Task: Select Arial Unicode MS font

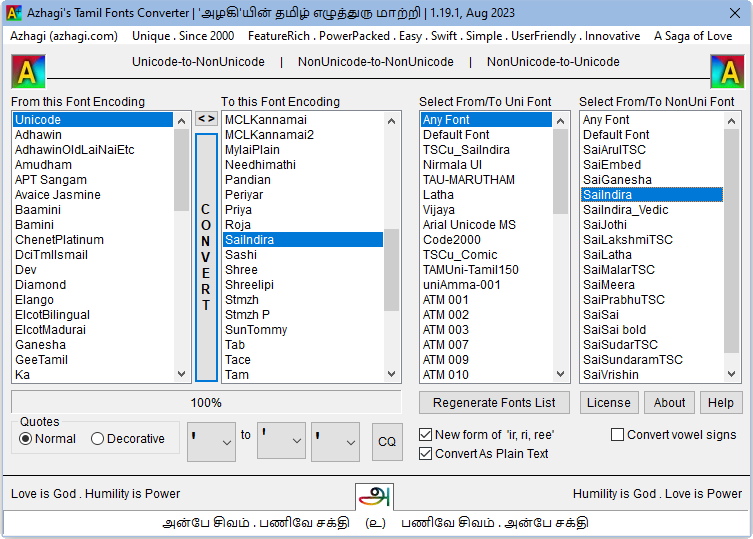Action: click(x=486, y=225)
